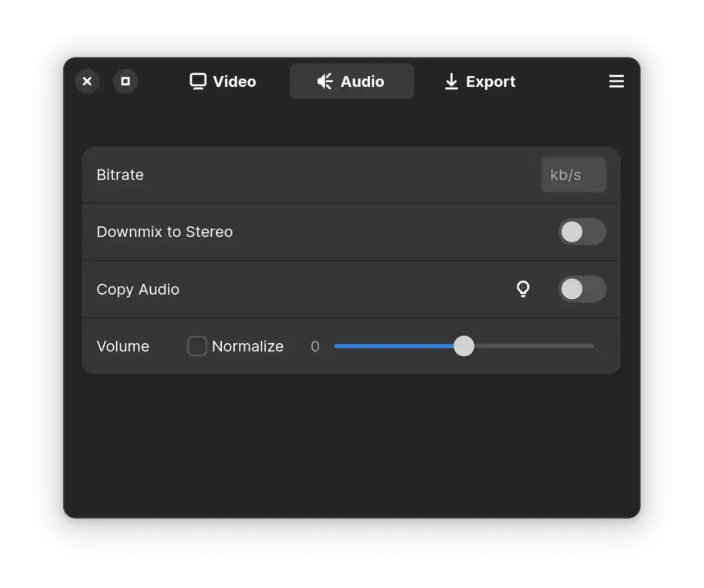
Task: Switch to the Export tab
Action: 480,81
